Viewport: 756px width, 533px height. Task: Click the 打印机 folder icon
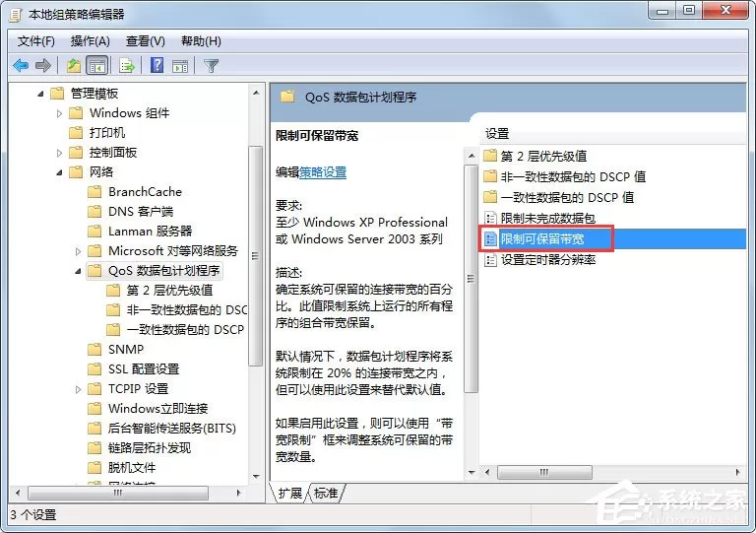click(x=76, y=133)
